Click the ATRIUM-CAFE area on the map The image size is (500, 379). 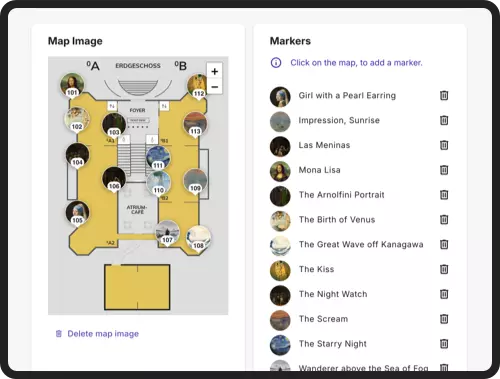(137, 210)
